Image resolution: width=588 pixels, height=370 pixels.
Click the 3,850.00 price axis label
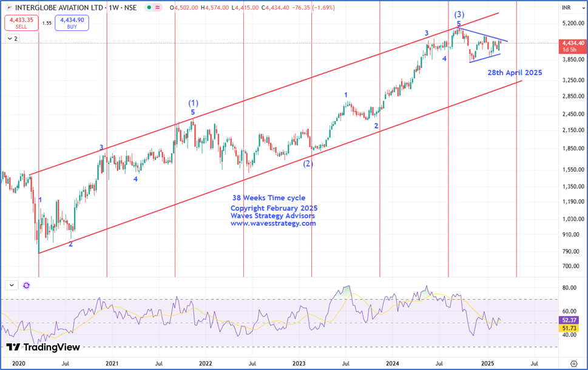click(x=573, y=59)
